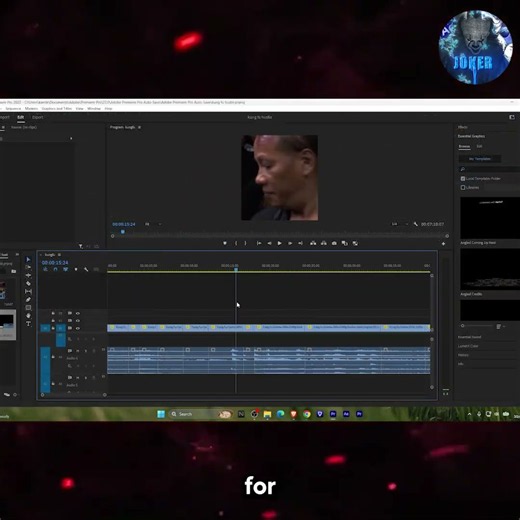Select the Ripple Edit tool
Viewport: 520px width, 520px height.
point(28,275)
